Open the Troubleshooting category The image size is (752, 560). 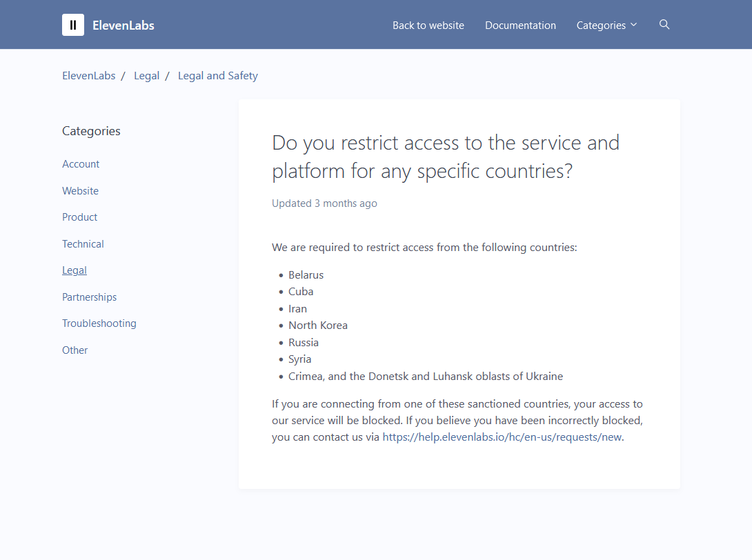[x=99, y=323]
